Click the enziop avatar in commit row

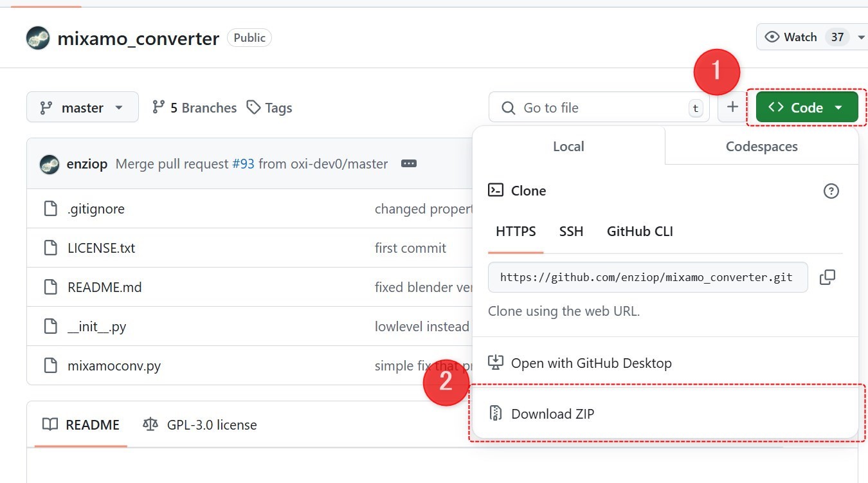click(x=50, y=164)
